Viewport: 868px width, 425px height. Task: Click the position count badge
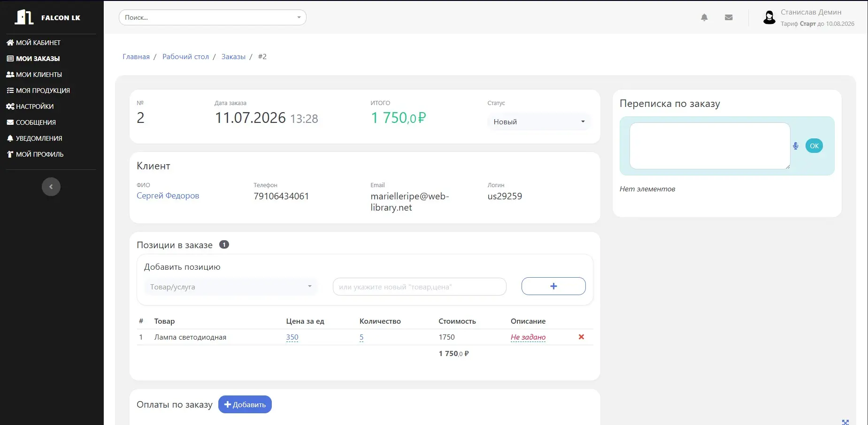[224, 244]
